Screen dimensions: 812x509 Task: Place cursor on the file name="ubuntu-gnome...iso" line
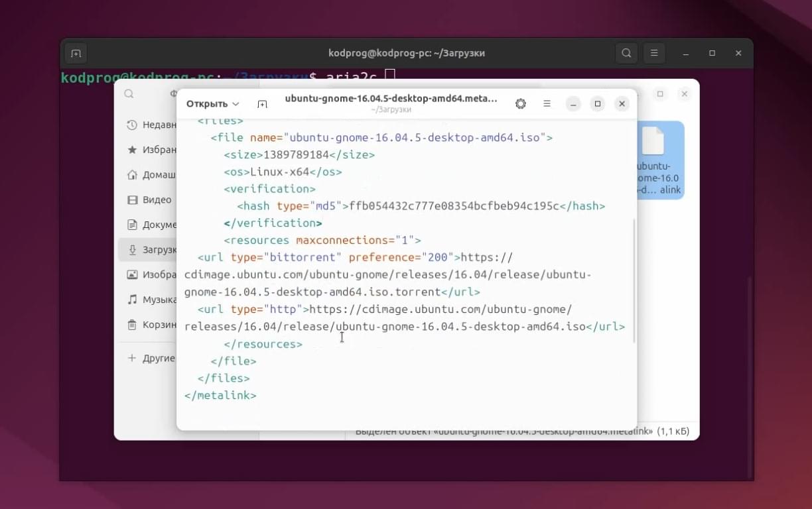click(x=381, y=138)
